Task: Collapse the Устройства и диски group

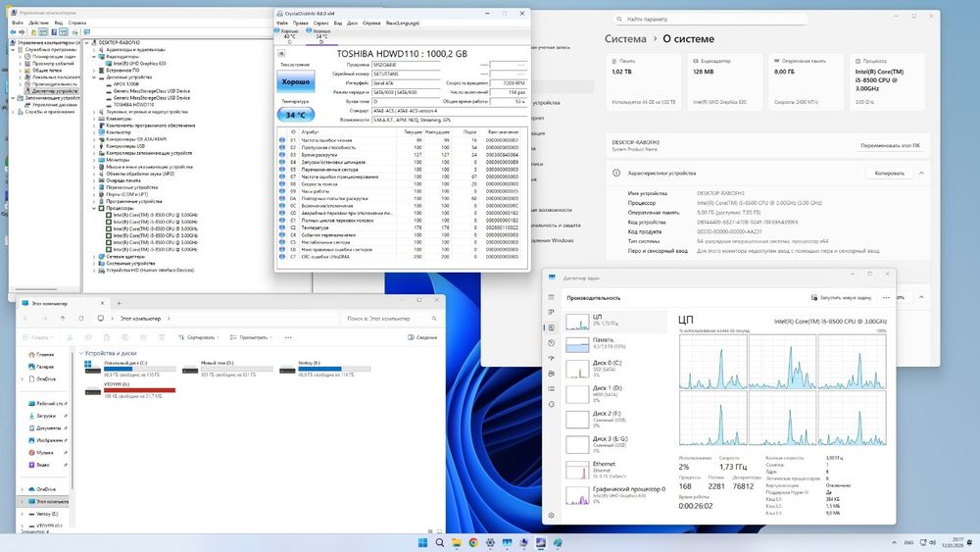Action: (81, 353)
